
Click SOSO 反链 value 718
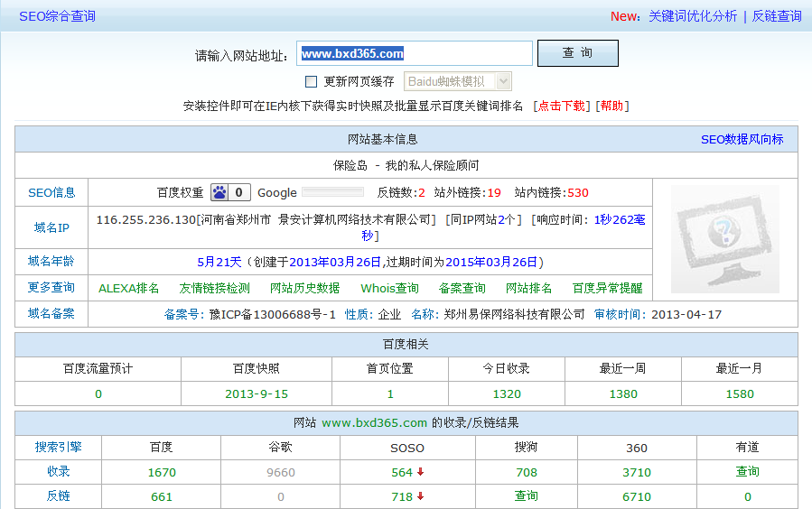402,496
